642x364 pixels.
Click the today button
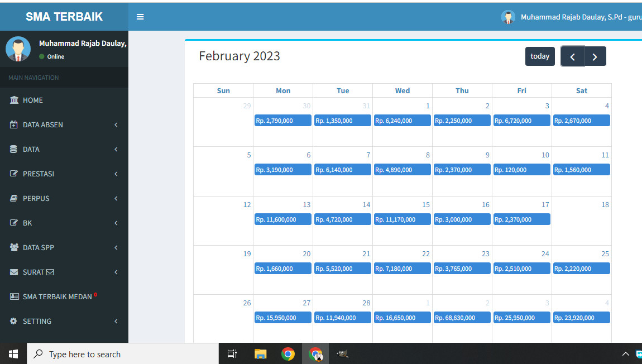click(540, 56)
